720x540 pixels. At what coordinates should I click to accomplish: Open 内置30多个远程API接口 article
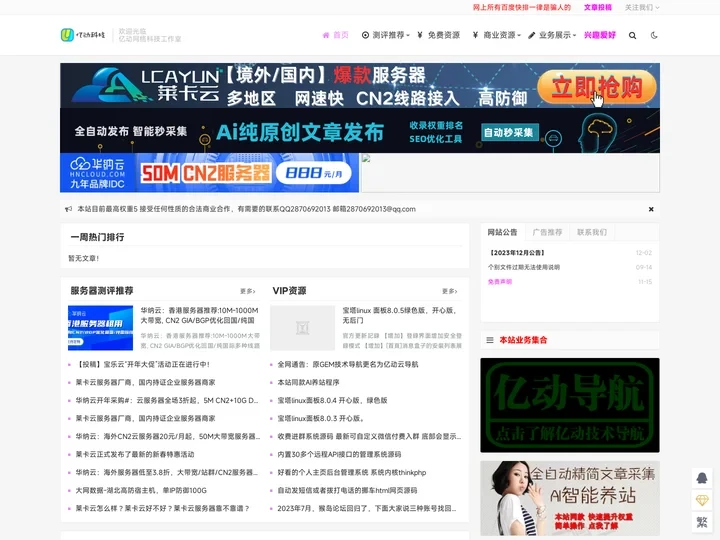coord(339,455)
